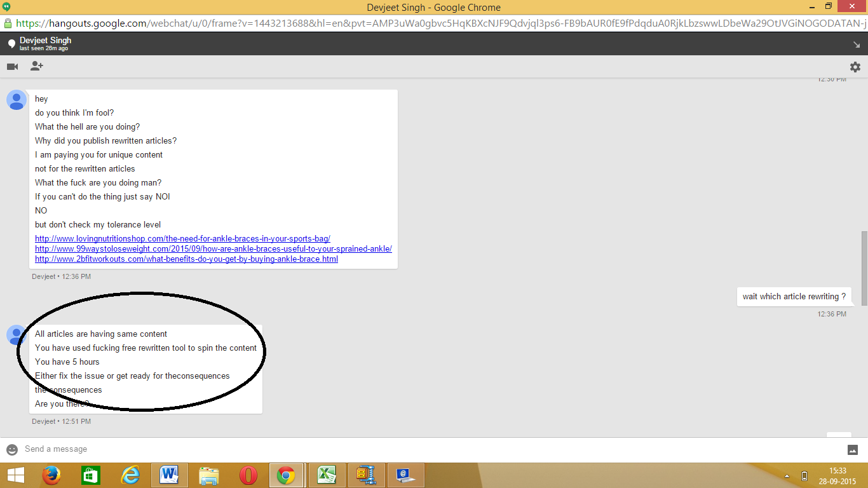This screenshot has height=488, width=868.
Task: Switch to Chrome taskbar icon
Action: tap(286, 475)
